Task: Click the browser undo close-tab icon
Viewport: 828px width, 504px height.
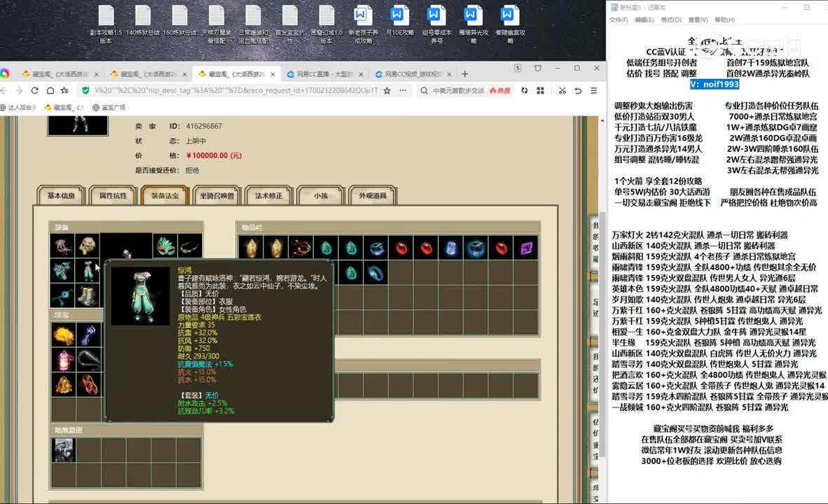Action: (x=578, y=91)
